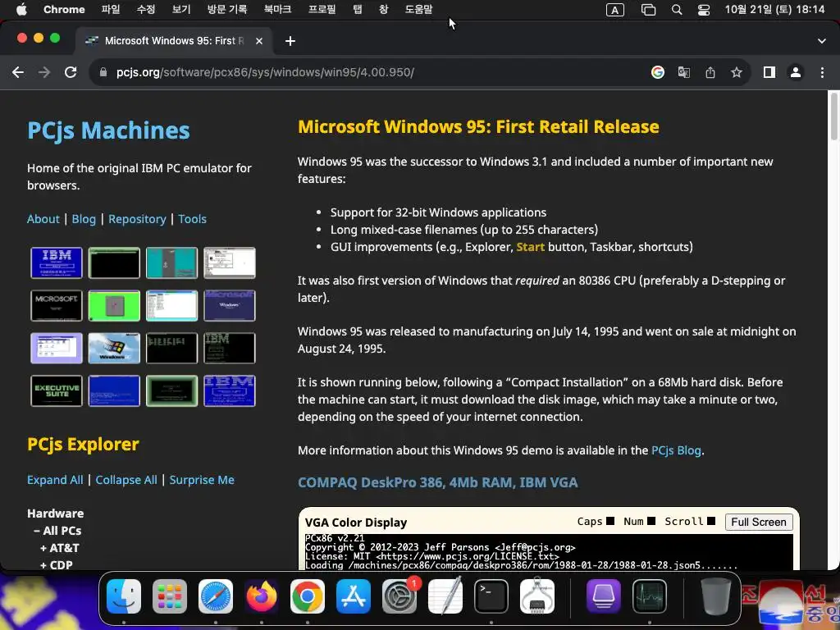Open the Blog link

pos(84,219)
